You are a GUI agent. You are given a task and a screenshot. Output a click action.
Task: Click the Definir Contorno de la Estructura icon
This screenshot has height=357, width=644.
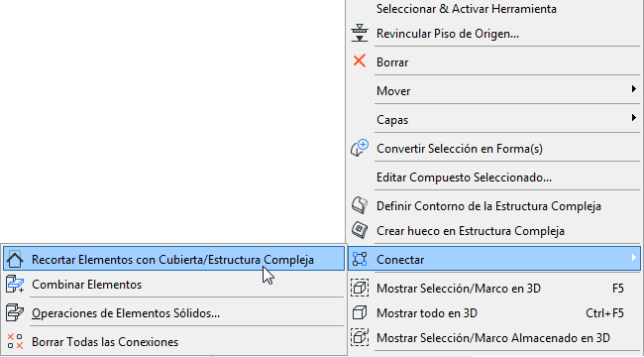[x=360, y=205]
